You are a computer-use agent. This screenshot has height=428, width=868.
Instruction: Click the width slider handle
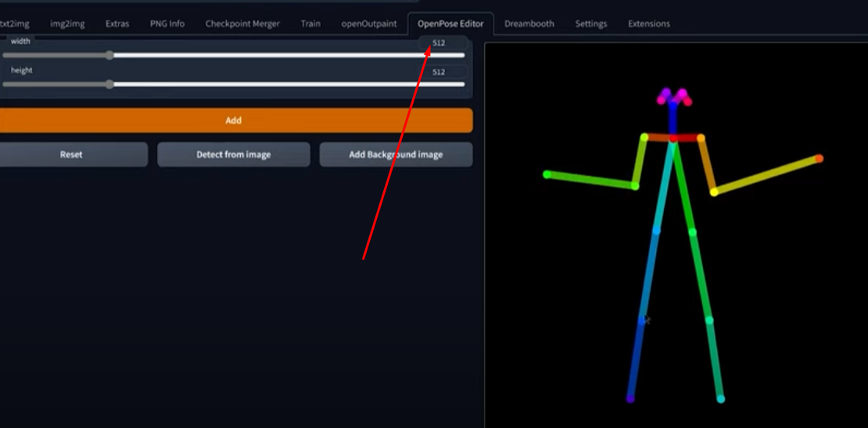tap(109, 55)
